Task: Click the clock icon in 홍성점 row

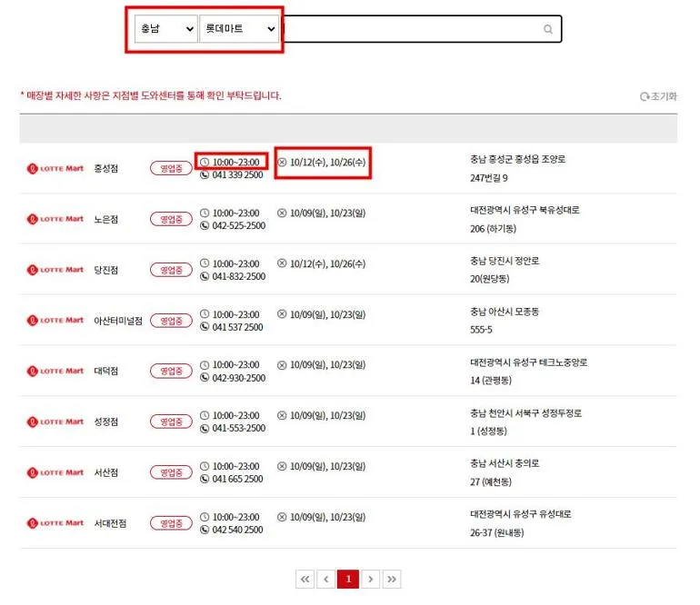Action: pyautogui.click(x=205, y=162)
